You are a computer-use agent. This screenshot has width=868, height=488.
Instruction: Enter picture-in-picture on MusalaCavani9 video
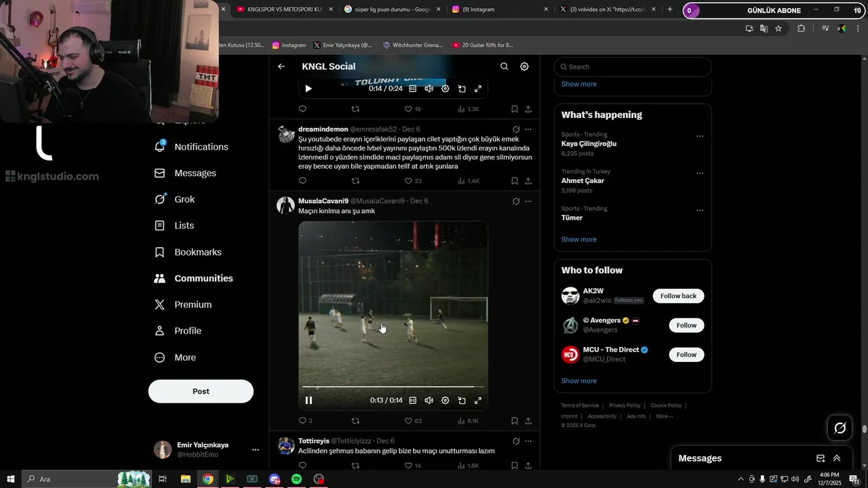pos(462,401)
